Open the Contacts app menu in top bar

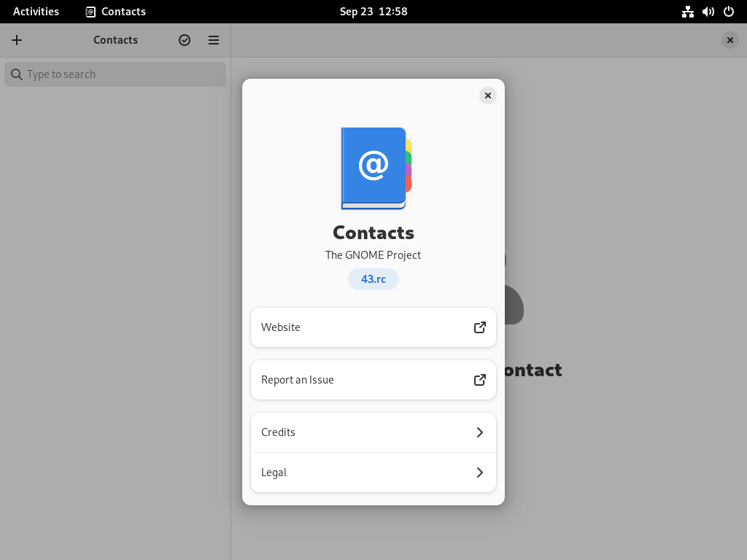(x=116, y=12)
